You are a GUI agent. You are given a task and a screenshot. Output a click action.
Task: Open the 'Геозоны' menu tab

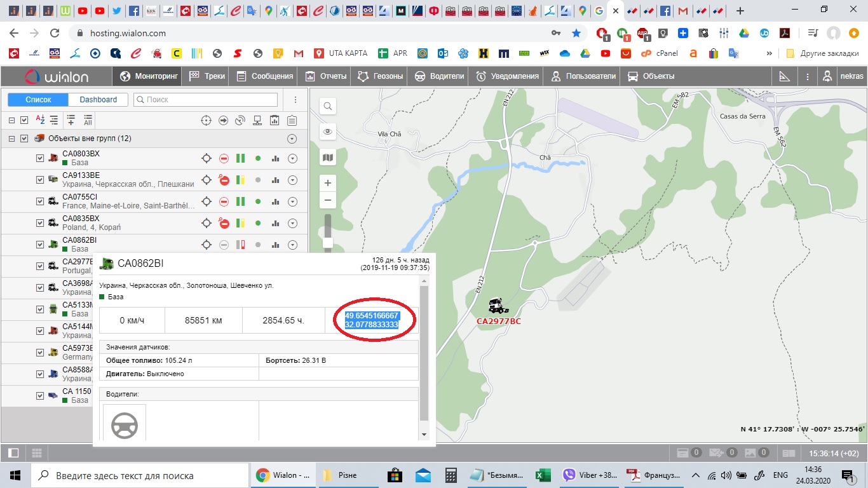click(381, 76)
